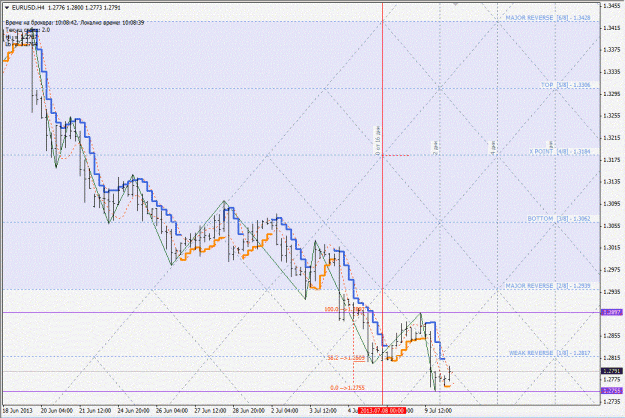Click the 1.3295 price scale value

coord(612,94)
